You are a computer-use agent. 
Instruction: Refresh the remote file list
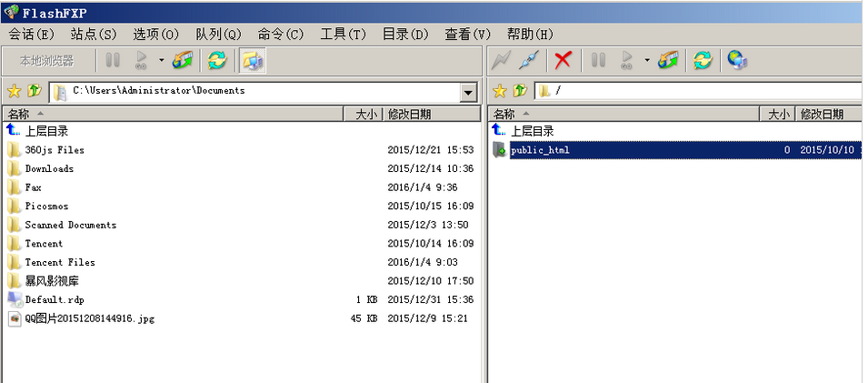coord(703,60)
